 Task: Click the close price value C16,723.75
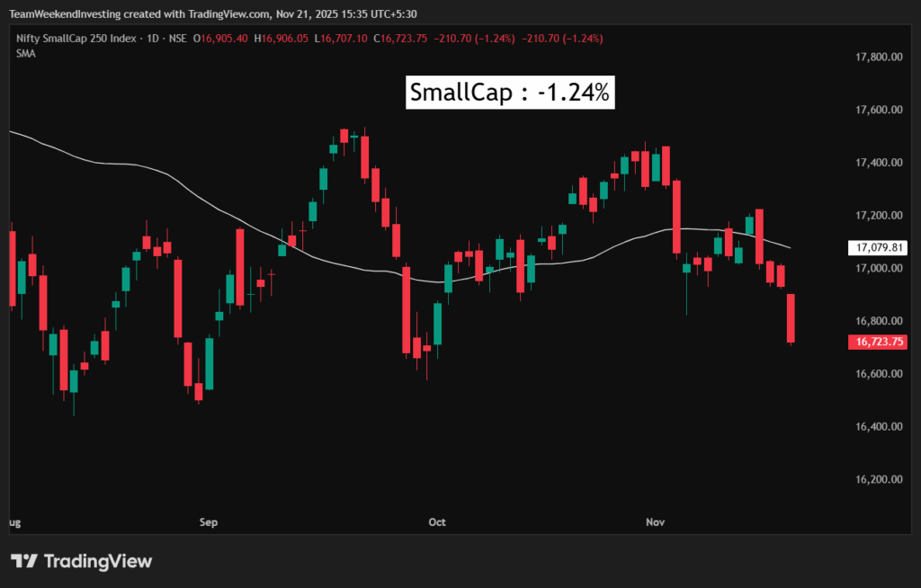click(401, 39)
